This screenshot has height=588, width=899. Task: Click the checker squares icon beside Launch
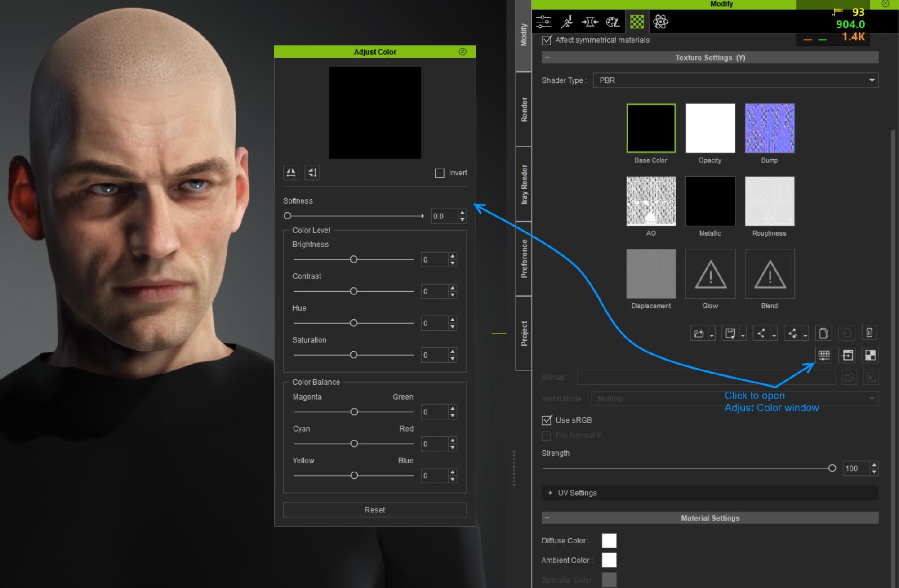[x=870, y=355]
